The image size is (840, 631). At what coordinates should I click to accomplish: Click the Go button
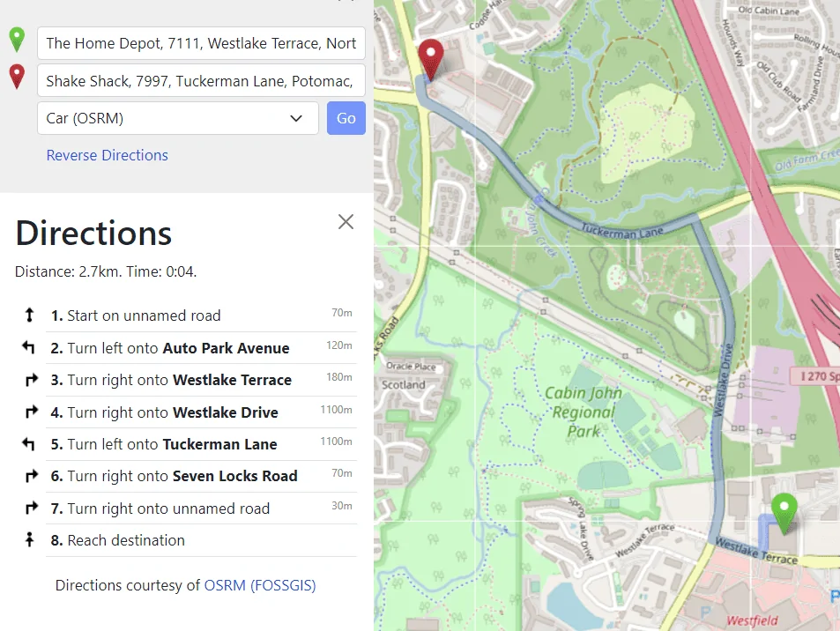click(346, 118)
